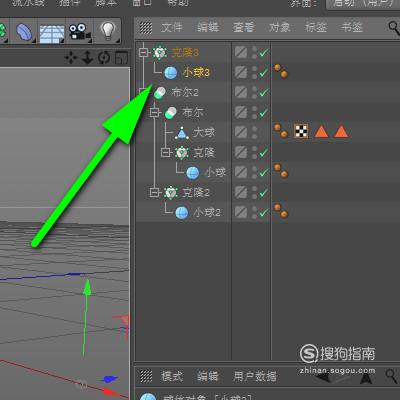
Task: Click the layer swatch of 大球
Action: click(241, 132)
